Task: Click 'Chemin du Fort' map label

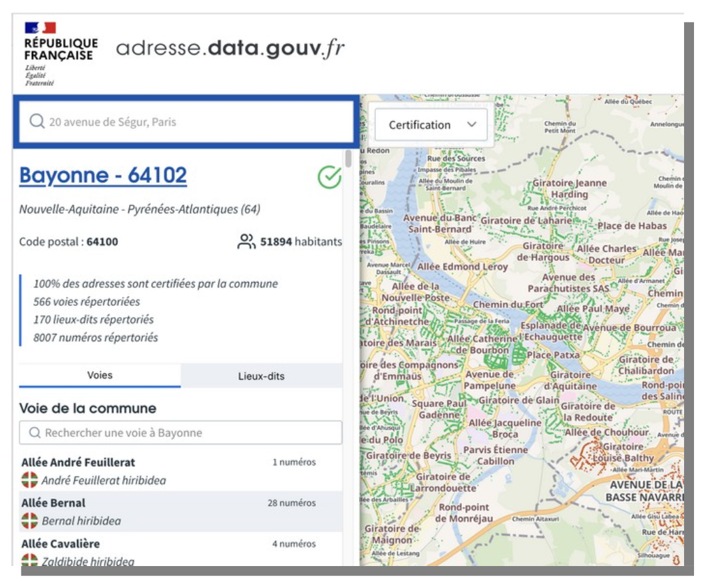Action: pyautogui.click(x=508, y=305)
